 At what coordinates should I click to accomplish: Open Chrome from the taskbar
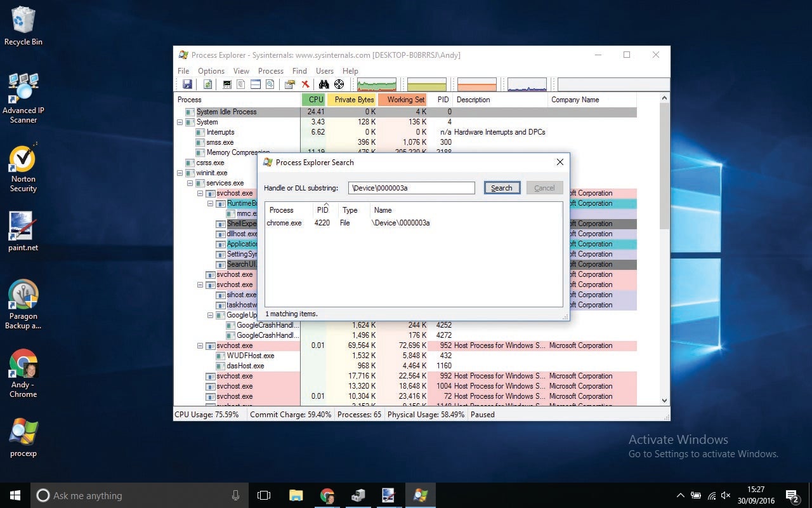tap(327, 495)
